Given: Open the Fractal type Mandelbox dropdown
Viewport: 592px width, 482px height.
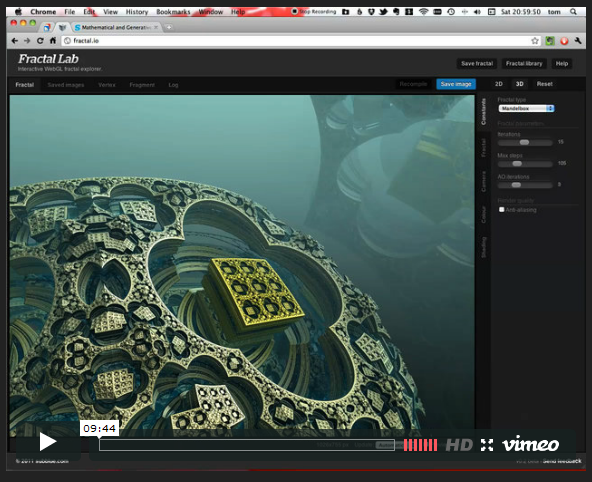Looking at the screenshot, I should (526, 108).
